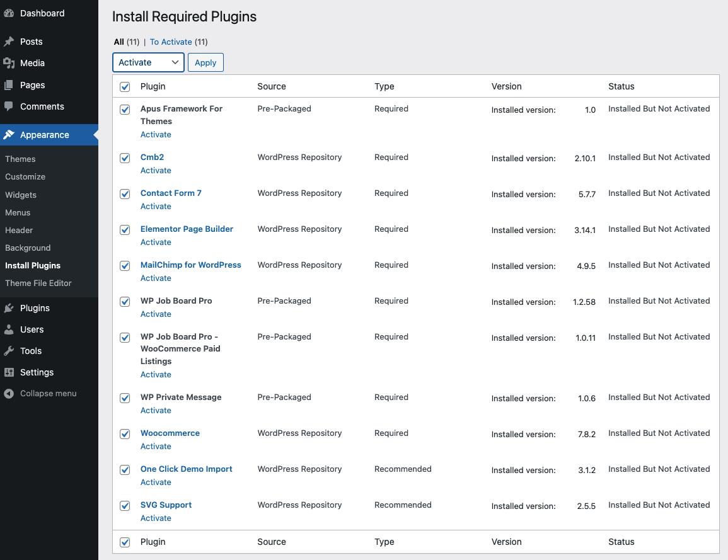Uncheck the WooCommerce Paid Listings checkbox

[x=125, y=338]
